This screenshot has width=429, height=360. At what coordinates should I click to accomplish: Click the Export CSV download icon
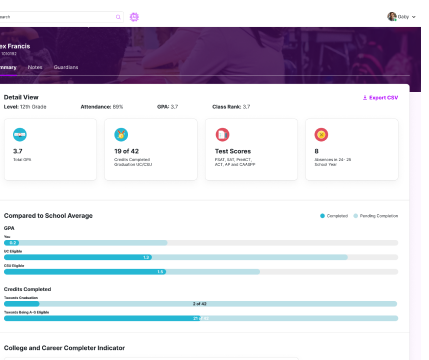pos(365,98)
